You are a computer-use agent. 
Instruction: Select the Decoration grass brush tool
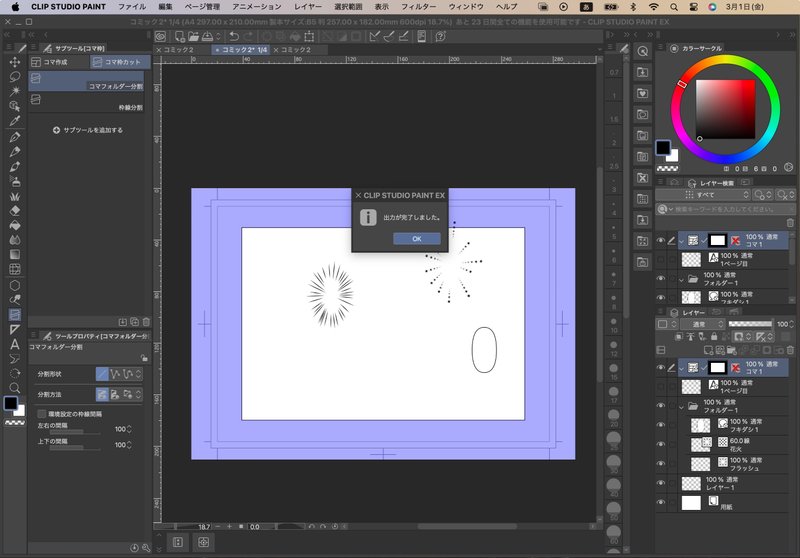(x=15, y=196)
